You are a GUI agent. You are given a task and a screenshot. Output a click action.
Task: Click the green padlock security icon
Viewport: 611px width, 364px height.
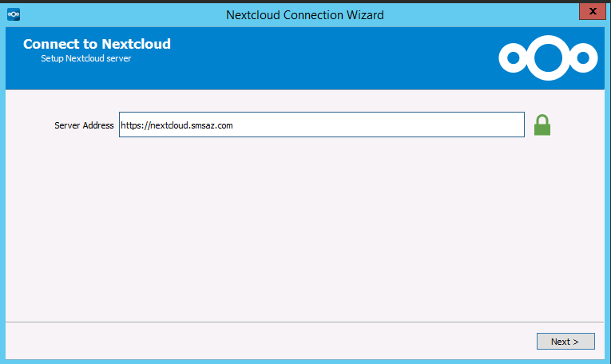pos(542,125)
